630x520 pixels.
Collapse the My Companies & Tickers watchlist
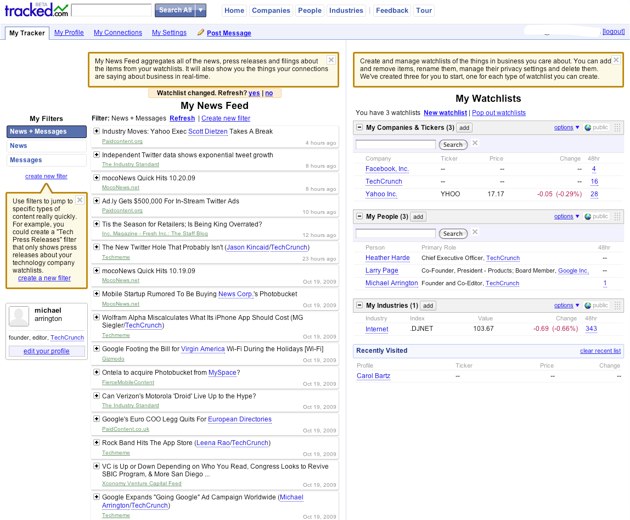[x=360, y=128]
